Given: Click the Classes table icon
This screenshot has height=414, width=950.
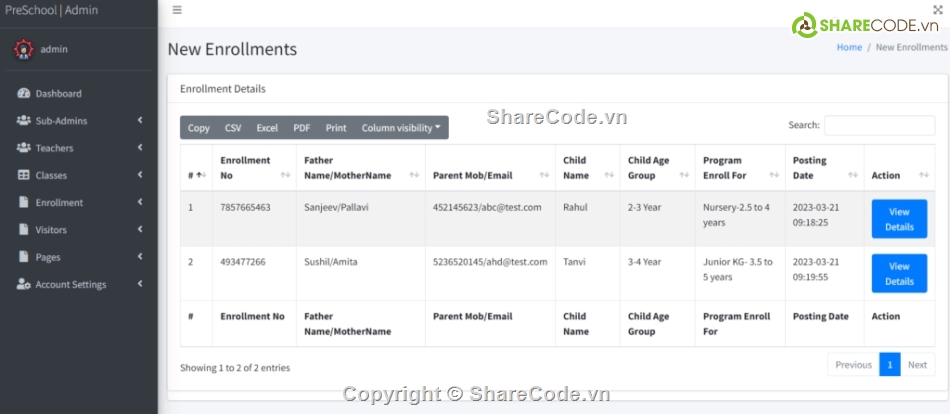Looking at the screenshot, I should [24, 175].
